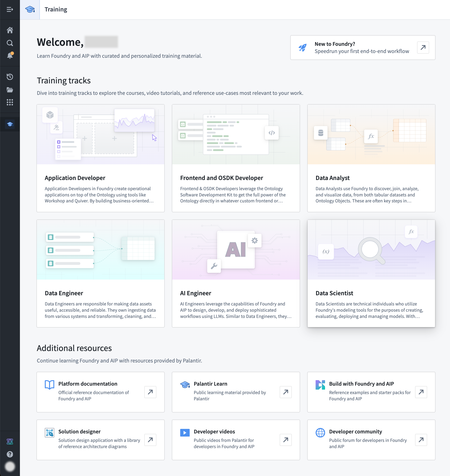Open Build with Foundry and AIP arrow
Viewport: 450px width, 476px height.
(x=421, y=392)
